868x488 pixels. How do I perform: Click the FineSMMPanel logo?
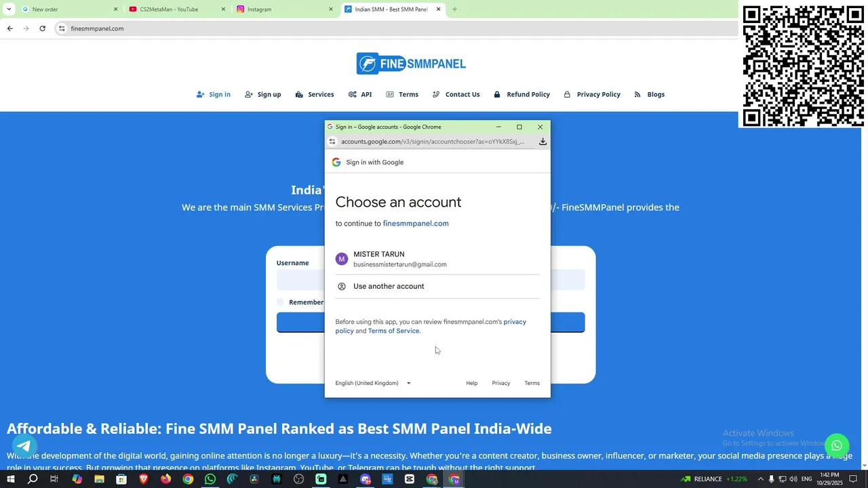pos(411,64)
